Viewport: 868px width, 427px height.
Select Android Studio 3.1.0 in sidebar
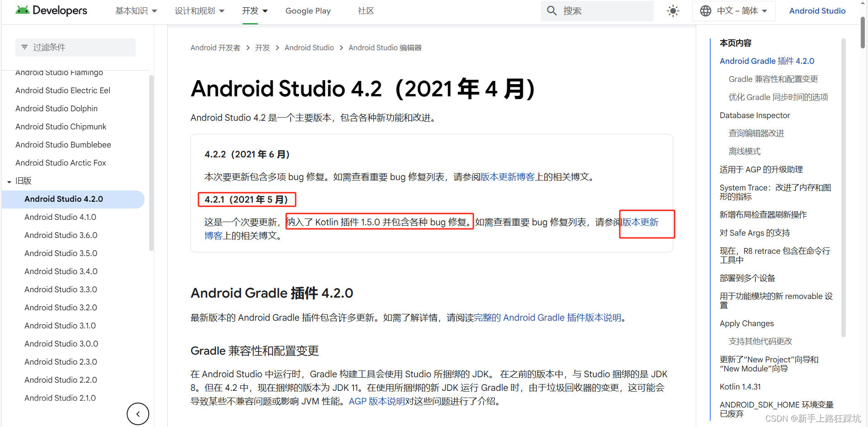[x=60, y=326]
